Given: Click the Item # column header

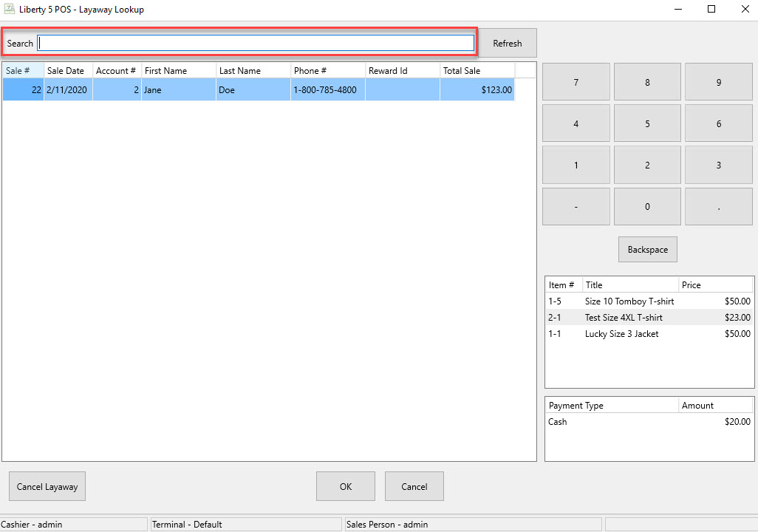Looking at the screenshot, I should coord(564,285).
